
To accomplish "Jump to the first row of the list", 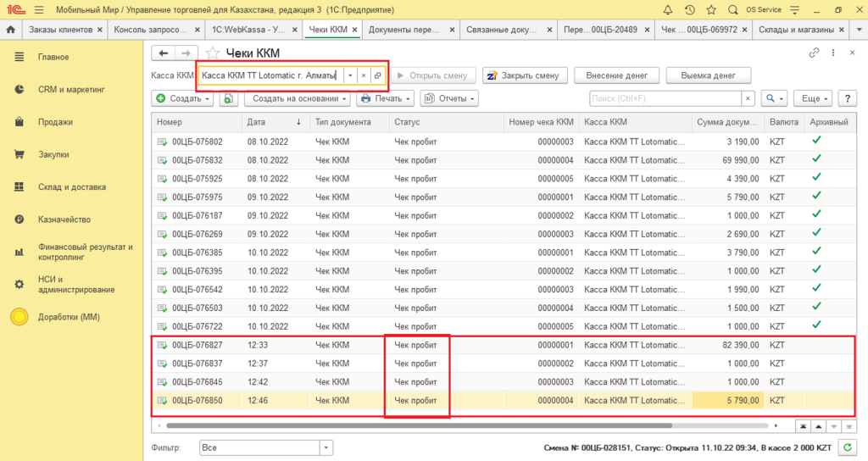I will click(x=804, y=426).
